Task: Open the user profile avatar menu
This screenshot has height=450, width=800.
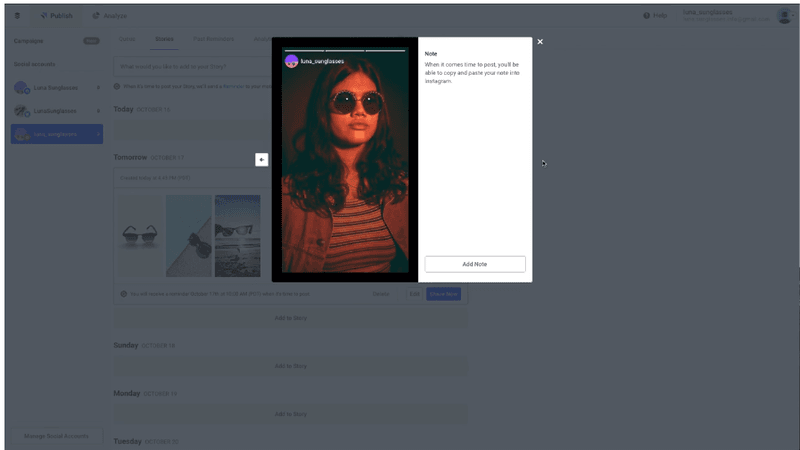Action: 783,16
